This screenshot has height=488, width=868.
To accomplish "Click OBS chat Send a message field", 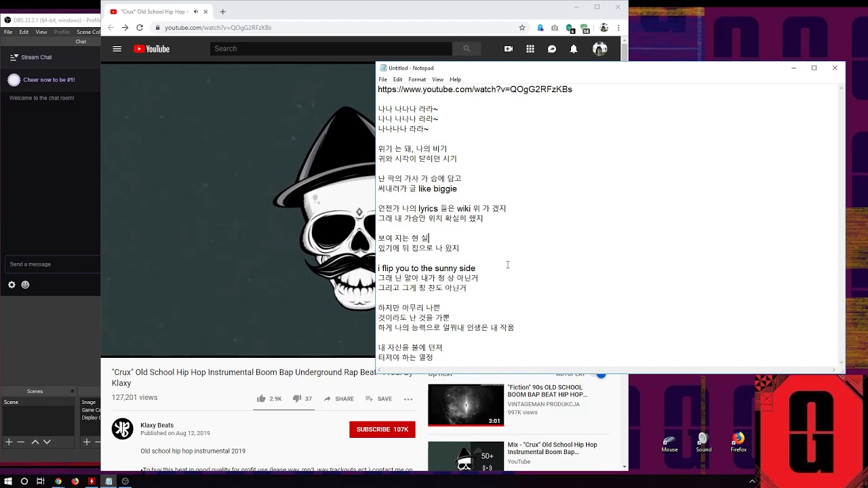I will 52,264.
